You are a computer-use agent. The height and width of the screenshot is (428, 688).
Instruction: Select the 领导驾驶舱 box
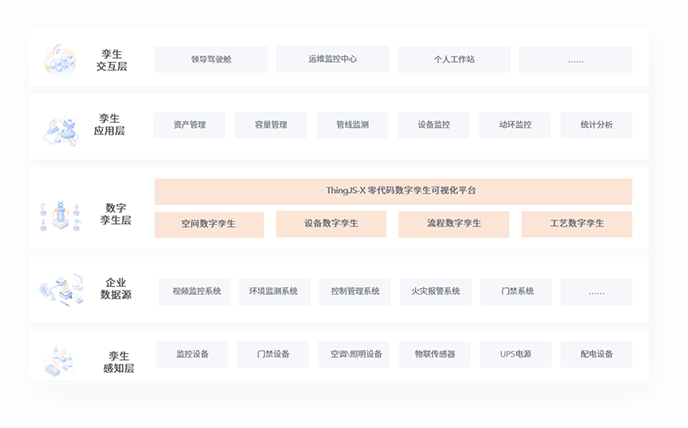211,59
